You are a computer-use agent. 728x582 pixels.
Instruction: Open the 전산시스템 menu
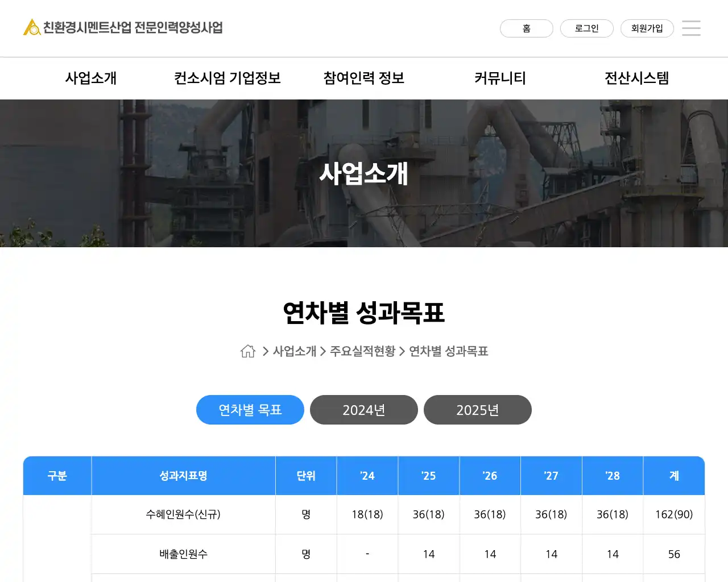point(636,78)
